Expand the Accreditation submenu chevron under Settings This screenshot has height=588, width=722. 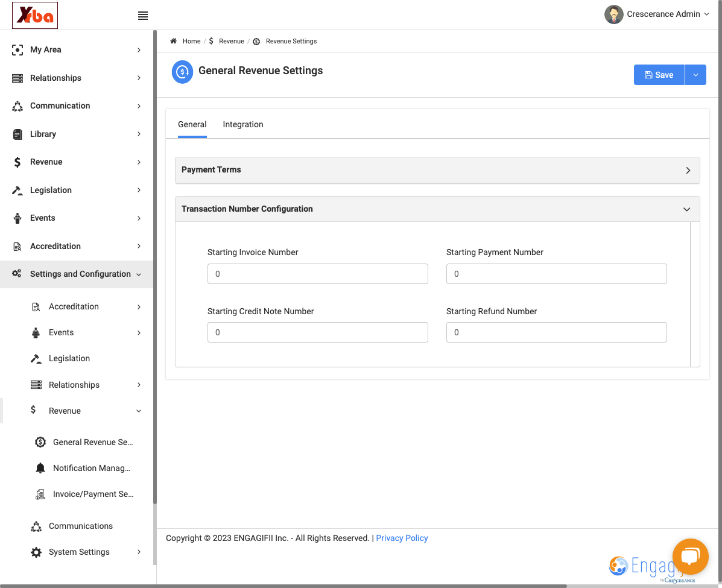[x=139, y=306]
